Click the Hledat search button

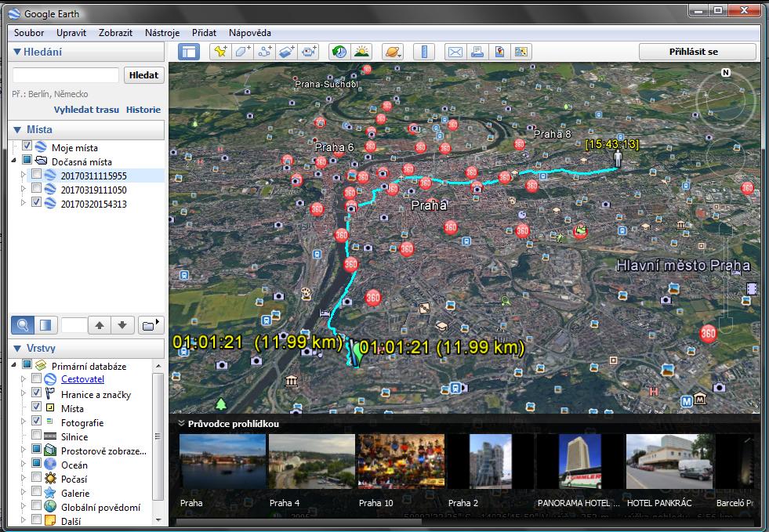pos(143,75)
